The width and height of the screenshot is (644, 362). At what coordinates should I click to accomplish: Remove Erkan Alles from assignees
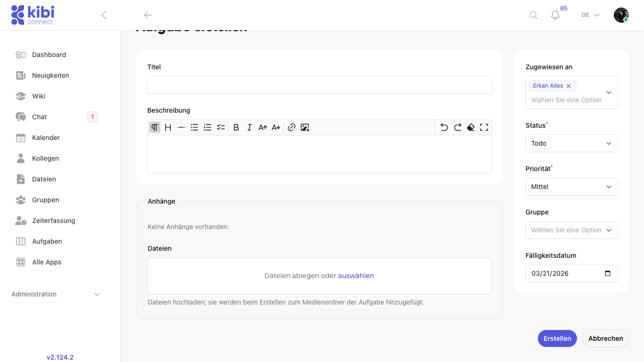click(569, 86)
